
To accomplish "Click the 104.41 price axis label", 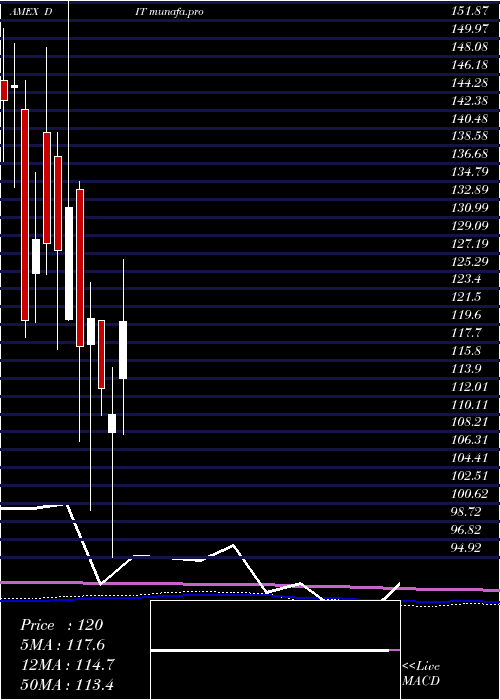I will point(472,458).
